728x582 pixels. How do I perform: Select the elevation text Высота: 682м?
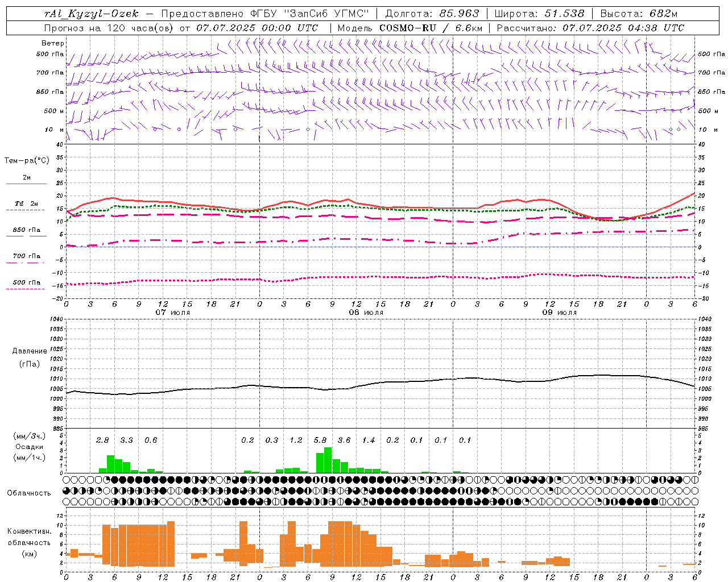click(639, 14)
